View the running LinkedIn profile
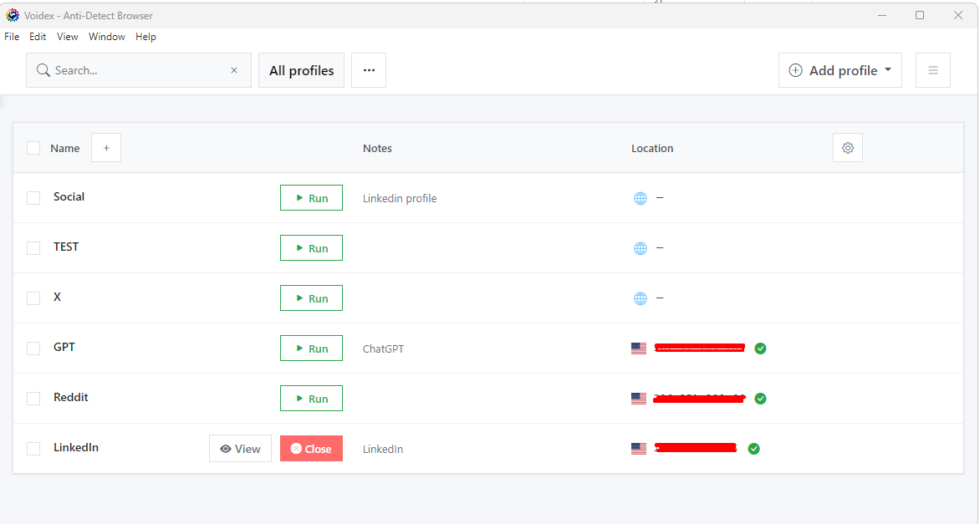This screenshot has width=980, height=524. 240,449
